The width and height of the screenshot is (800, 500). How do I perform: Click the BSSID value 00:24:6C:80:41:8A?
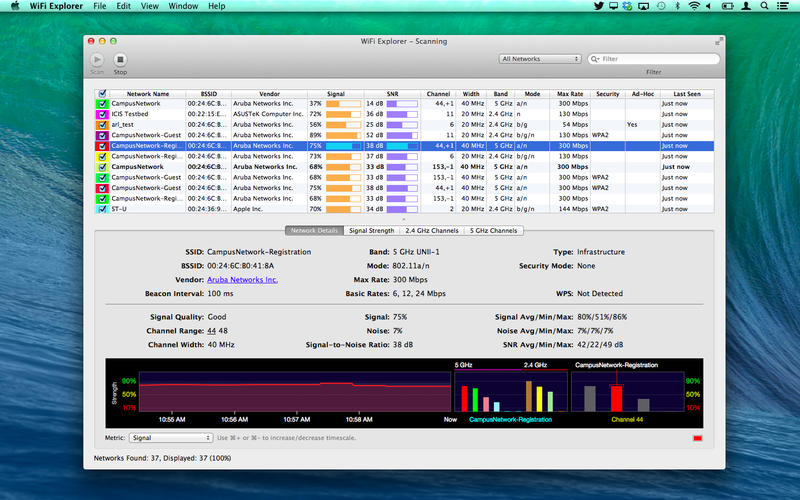pyautogui.click(x=240, y=266)
